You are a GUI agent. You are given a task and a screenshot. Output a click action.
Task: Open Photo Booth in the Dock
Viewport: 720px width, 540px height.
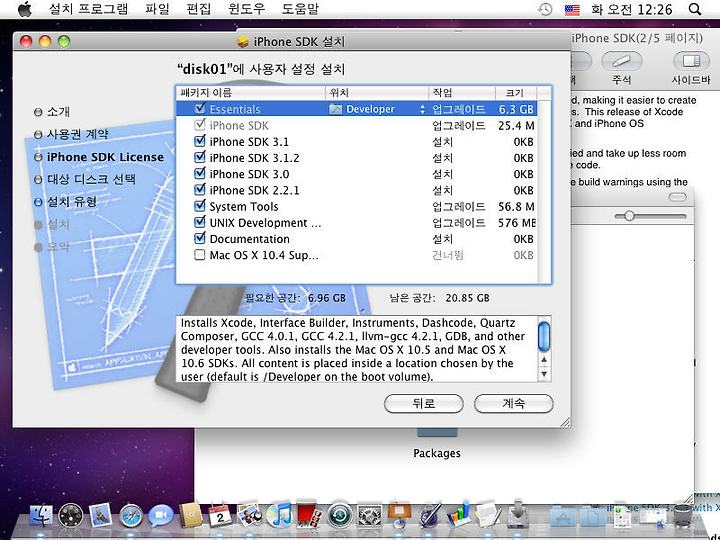pos(309,515)
